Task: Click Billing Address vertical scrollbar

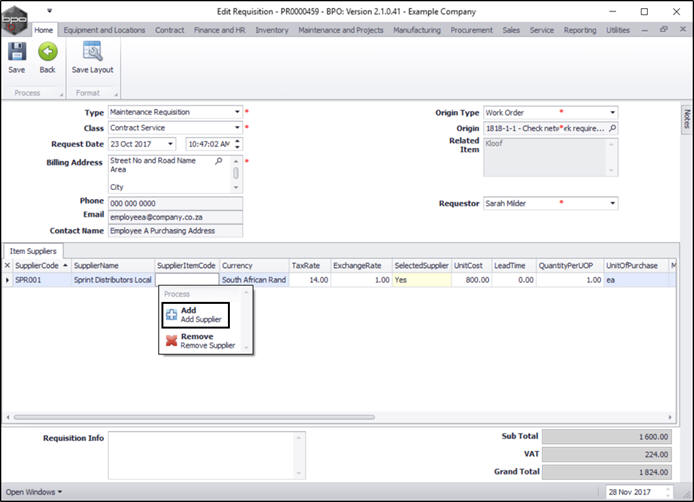Action: pos(236,174)
